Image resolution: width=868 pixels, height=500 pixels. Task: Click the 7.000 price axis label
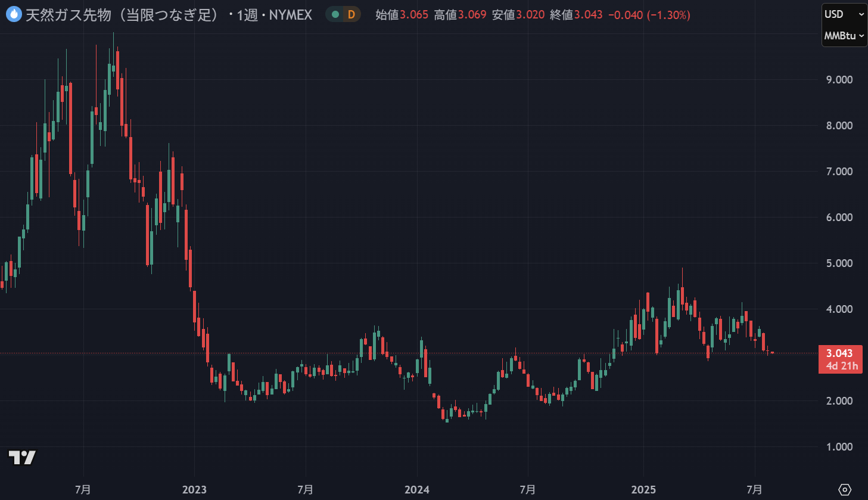point(839,171)
